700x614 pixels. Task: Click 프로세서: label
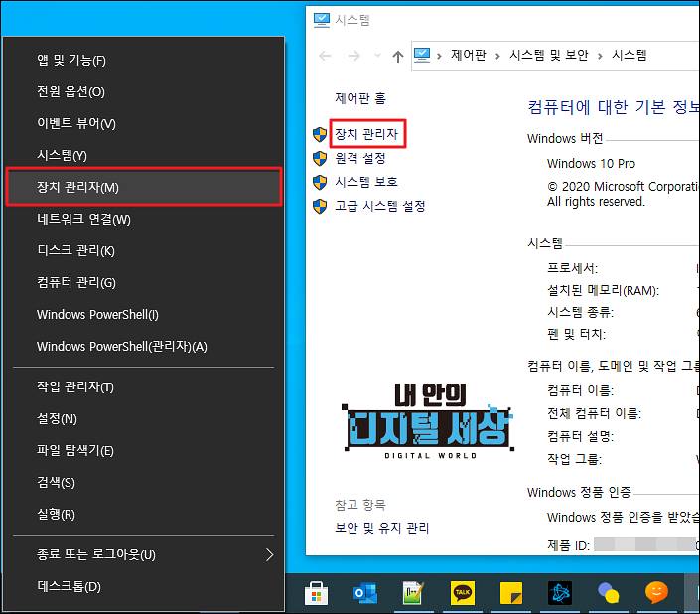pyautogui.click(x=572, y=268)
